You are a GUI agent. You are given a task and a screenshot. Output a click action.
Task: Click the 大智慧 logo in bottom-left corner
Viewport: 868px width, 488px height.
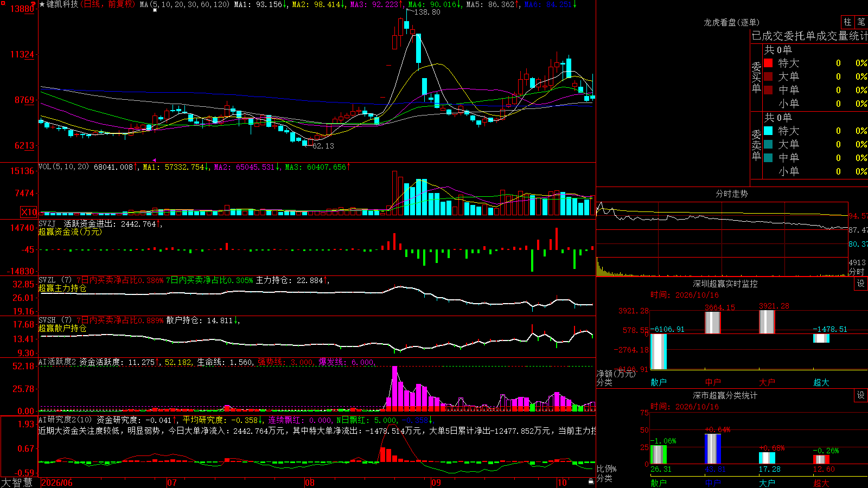click(17, 483)
